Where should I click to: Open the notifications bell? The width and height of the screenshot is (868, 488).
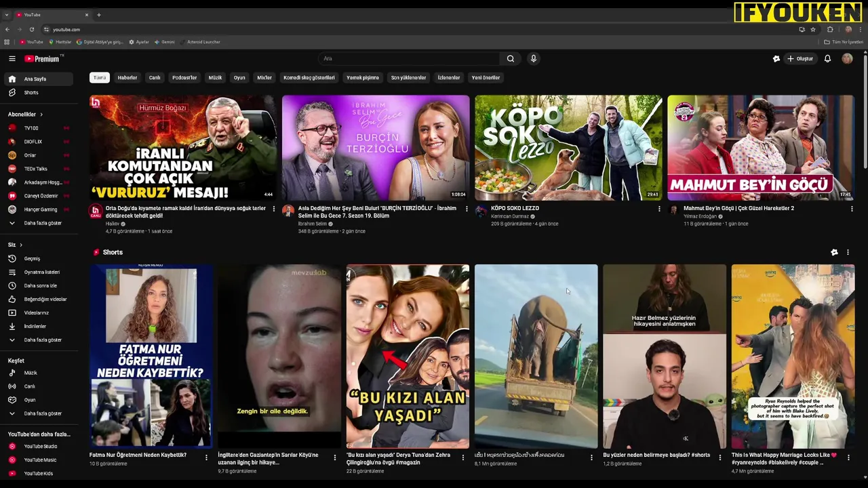coord(827,59)
